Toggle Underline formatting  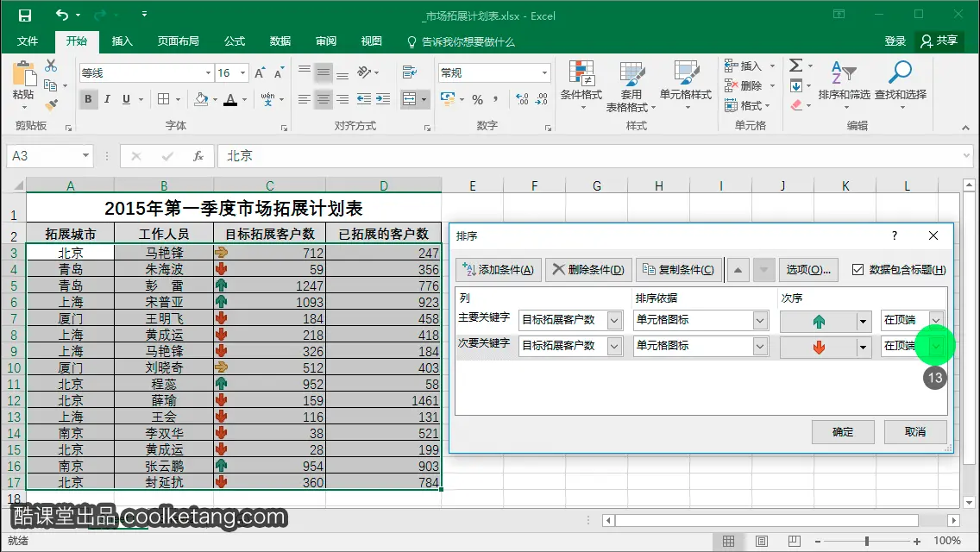pos(126,99)
